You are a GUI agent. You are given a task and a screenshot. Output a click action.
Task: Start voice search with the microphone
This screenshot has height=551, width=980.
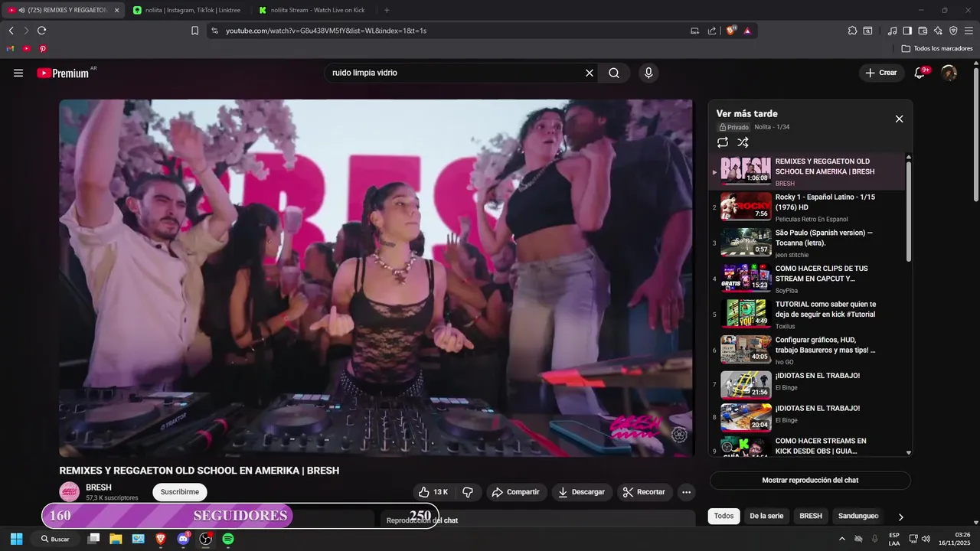(648, 73)
